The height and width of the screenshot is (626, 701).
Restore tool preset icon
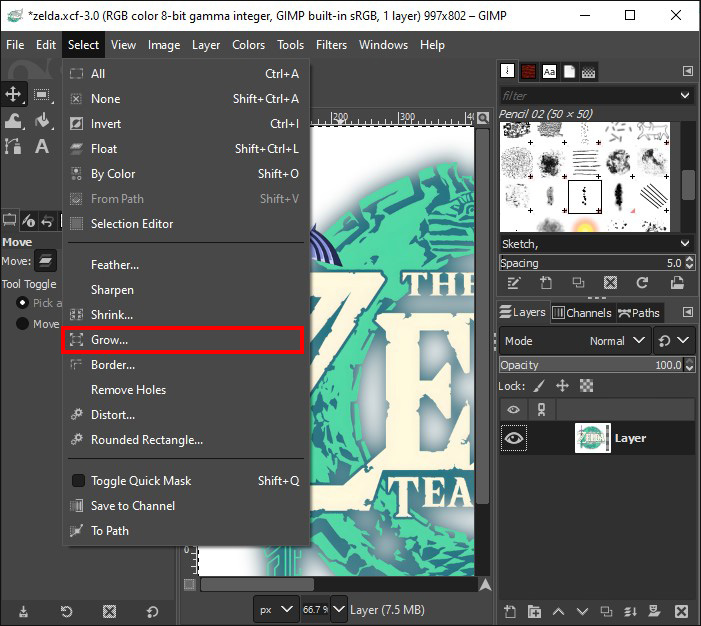(66, 611)
